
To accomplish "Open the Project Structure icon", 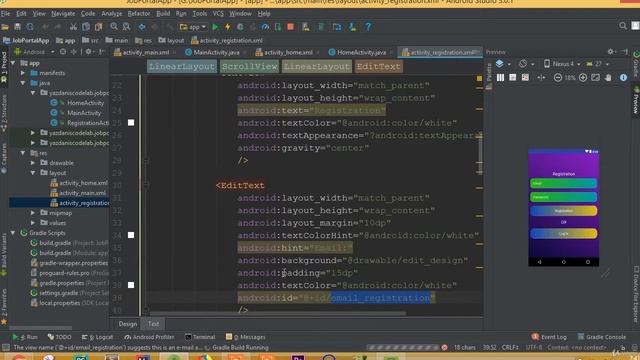I will tap(337, 27).
